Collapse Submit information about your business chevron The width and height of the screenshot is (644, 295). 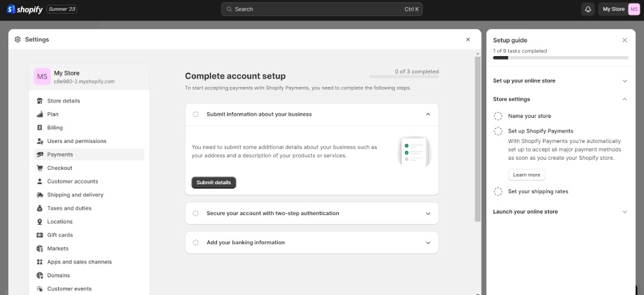[x=428, y=114]
